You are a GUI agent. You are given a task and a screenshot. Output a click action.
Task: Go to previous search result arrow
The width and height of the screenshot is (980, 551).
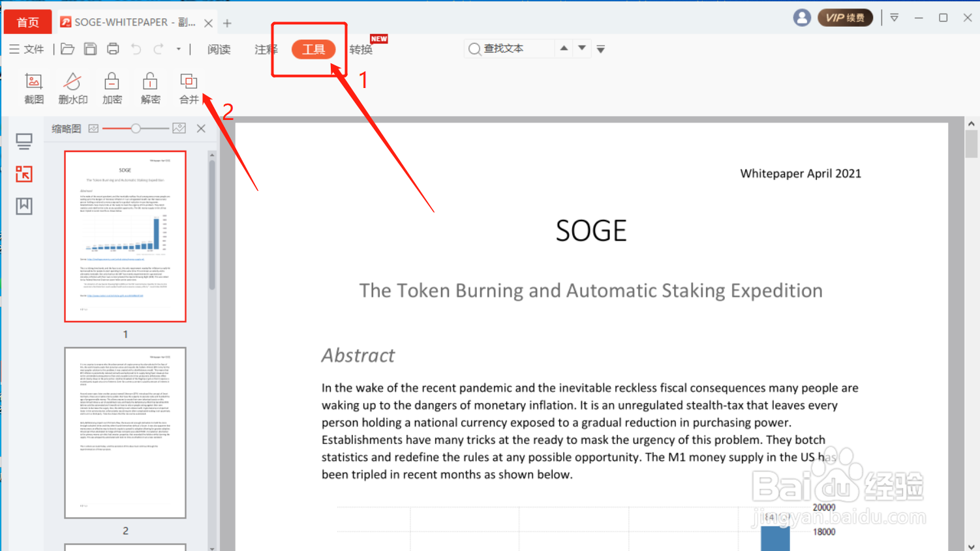tap(564, 48)
